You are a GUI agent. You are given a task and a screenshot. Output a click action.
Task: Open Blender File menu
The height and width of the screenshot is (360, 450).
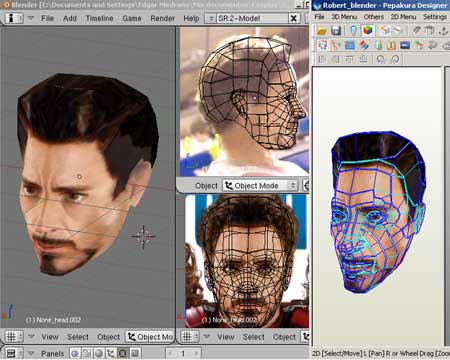[x=47, y=18]
